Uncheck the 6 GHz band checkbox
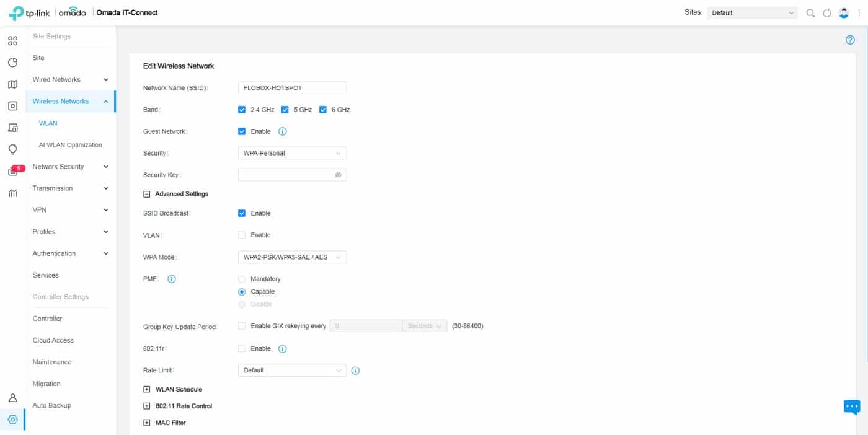Image resolution: width=868 pixels, height=435 pixels. [323, 110]
